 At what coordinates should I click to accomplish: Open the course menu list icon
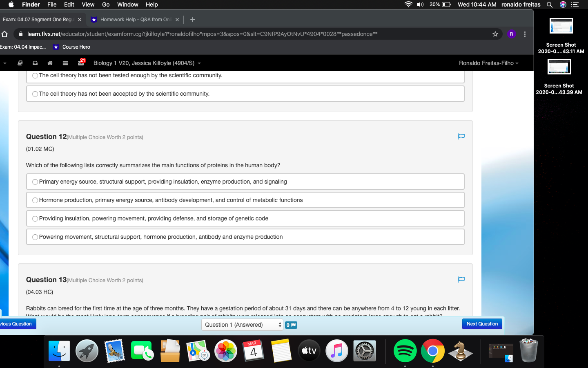tap(65, 63)
